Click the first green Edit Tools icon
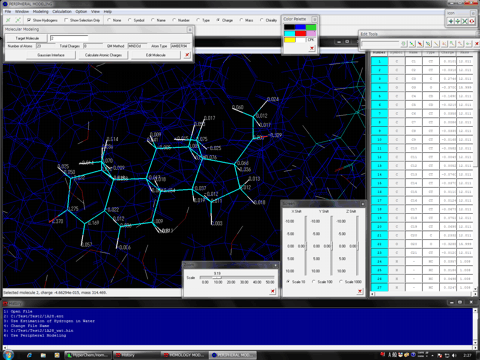The image size is (480, 360). point(404,44)
